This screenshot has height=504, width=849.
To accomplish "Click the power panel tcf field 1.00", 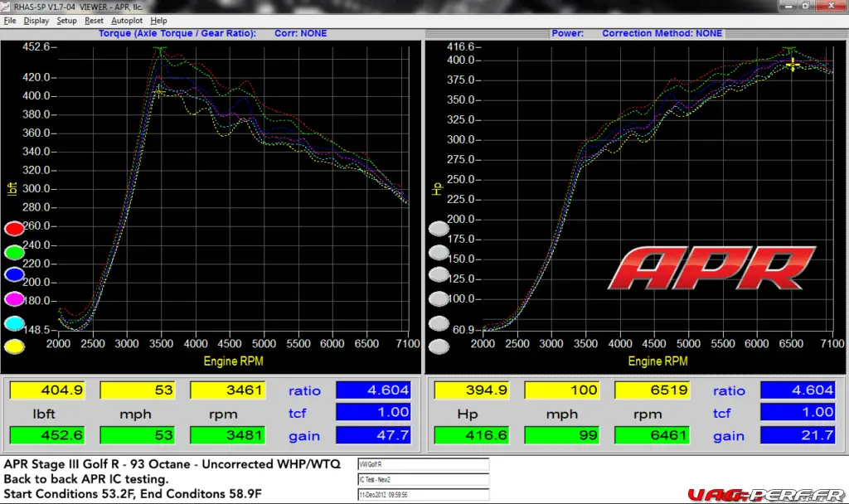I will pyautogui.click(x=798, y=413).
